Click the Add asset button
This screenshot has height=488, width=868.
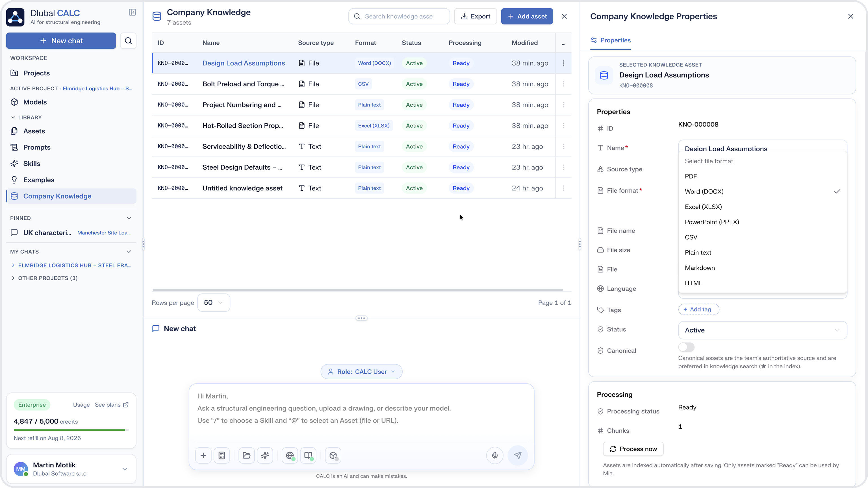(x=527, y=16)
